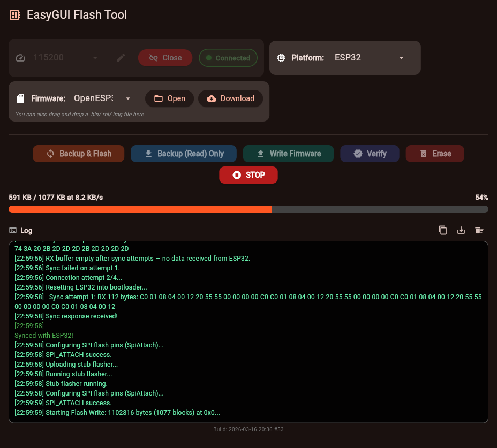The height and width of the screenshot is (448, 497).
Task: Click the 'Starting Flash Write' log line
Action: (x=117, y=413)
